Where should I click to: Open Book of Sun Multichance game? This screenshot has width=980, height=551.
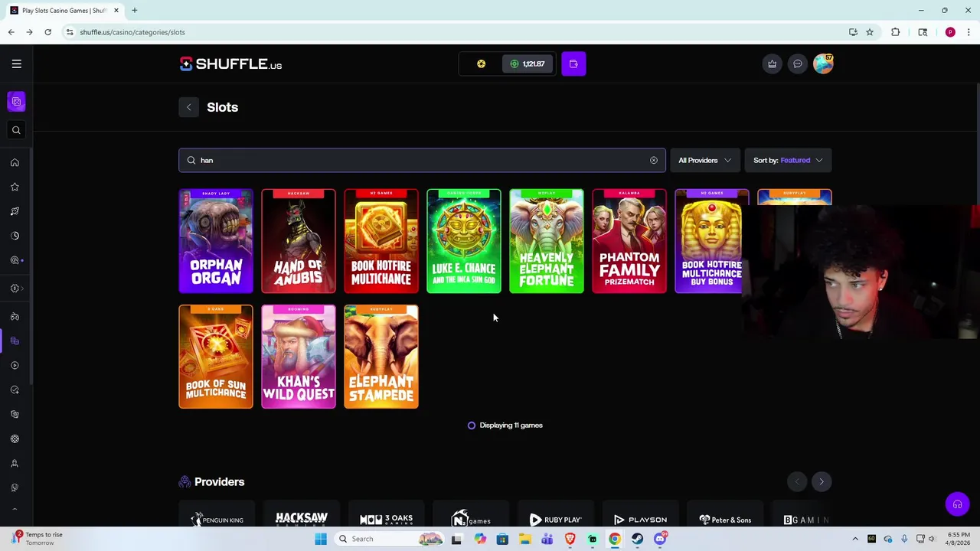[x=216, y=357]
